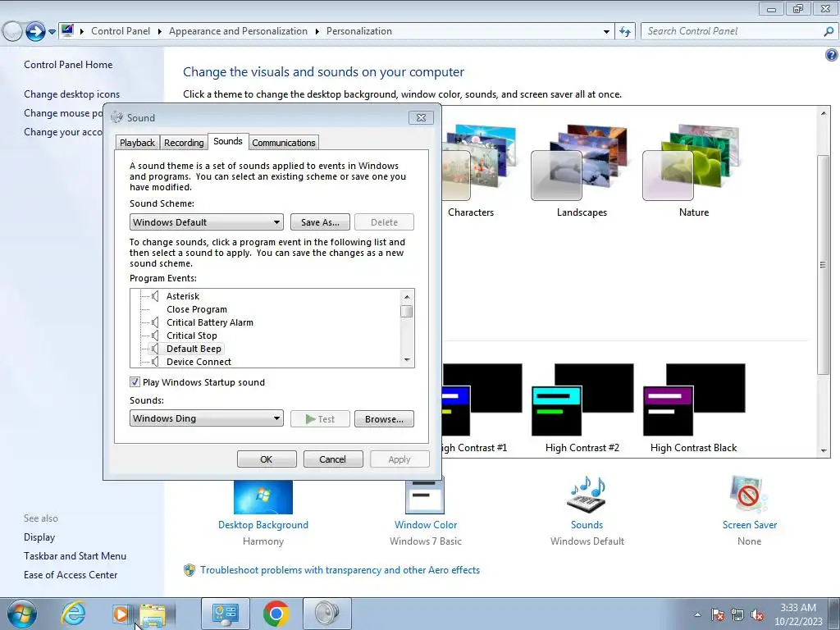Image resolution: width=840 pixels, height=630 pixels.
Task: Open the Sounds dropdown showing Windows Ding
Action: [x=206, y=418]
